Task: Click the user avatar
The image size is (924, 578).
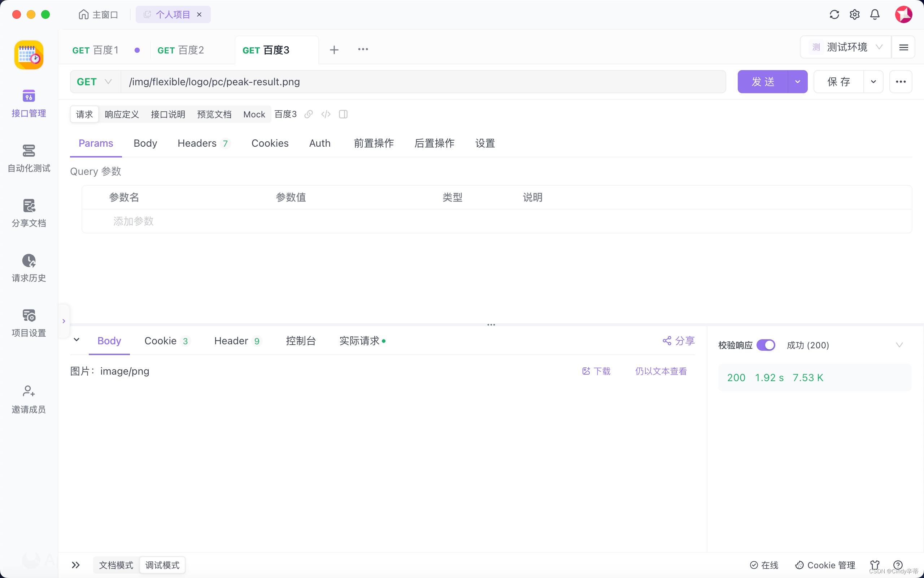Action: click(903, 14)
